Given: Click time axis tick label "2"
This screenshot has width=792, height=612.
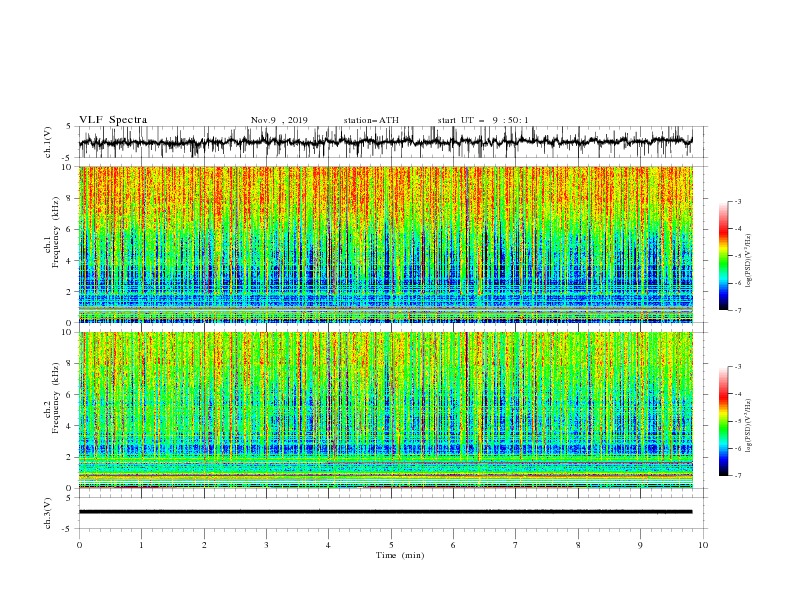Looking at the screenshot, I should (204, 545).
